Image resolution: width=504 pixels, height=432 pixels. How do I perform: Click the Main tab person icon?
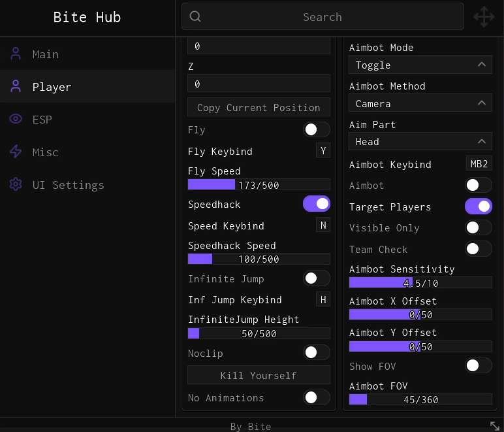(16, 54)
